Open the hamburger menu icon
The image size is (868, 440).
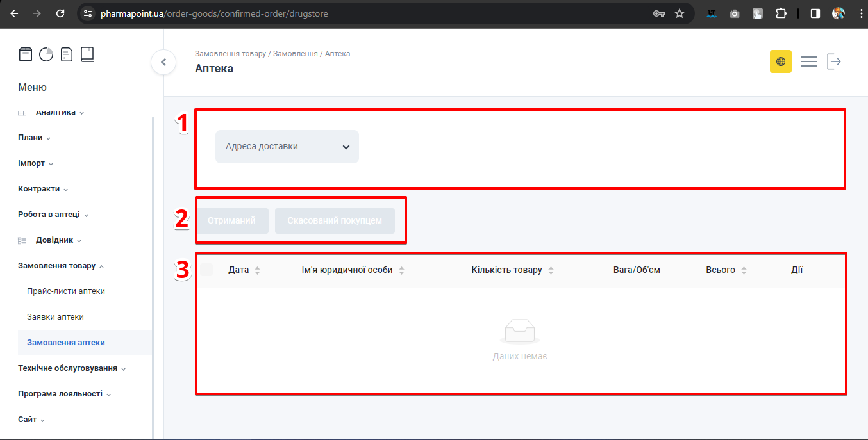click(809, 61)
